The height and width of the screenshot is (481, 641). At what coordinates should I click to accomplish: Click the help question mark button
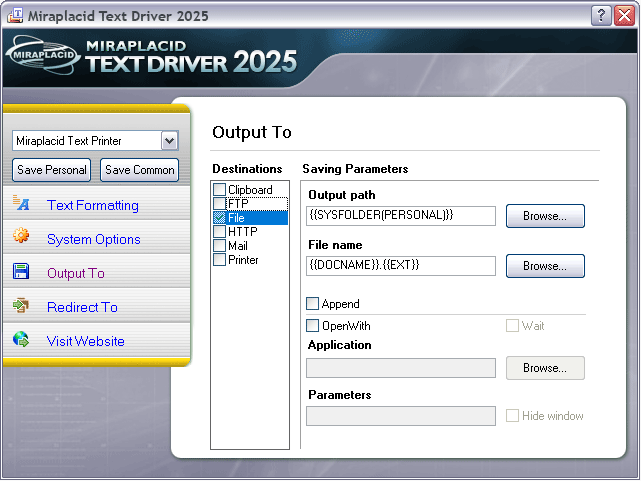601,16
